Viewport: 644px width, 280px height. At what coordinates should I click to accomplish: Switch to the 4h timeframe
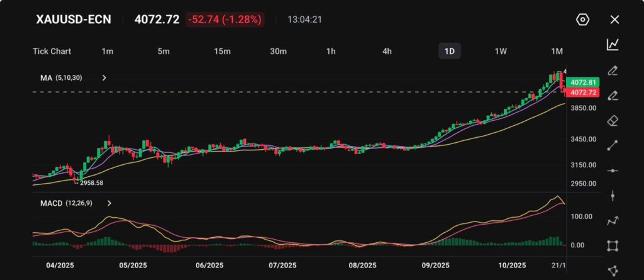point(387,51)
